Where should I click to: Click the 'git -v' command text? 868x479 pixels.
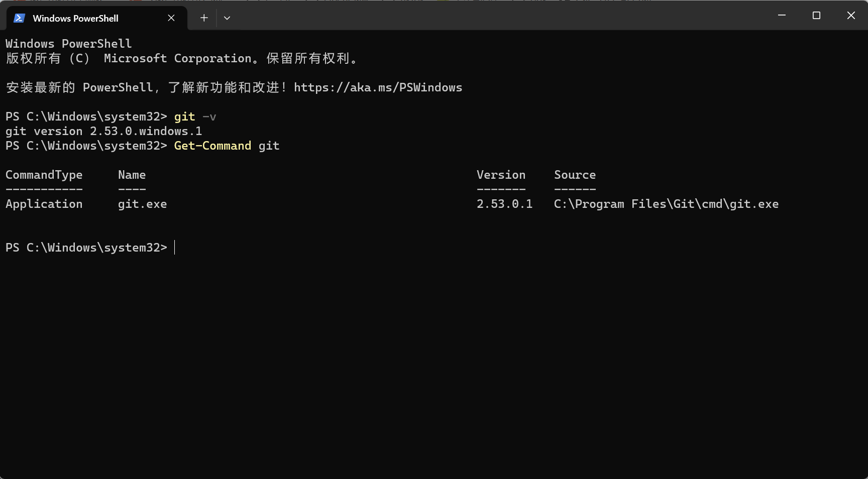click(195, 117)
